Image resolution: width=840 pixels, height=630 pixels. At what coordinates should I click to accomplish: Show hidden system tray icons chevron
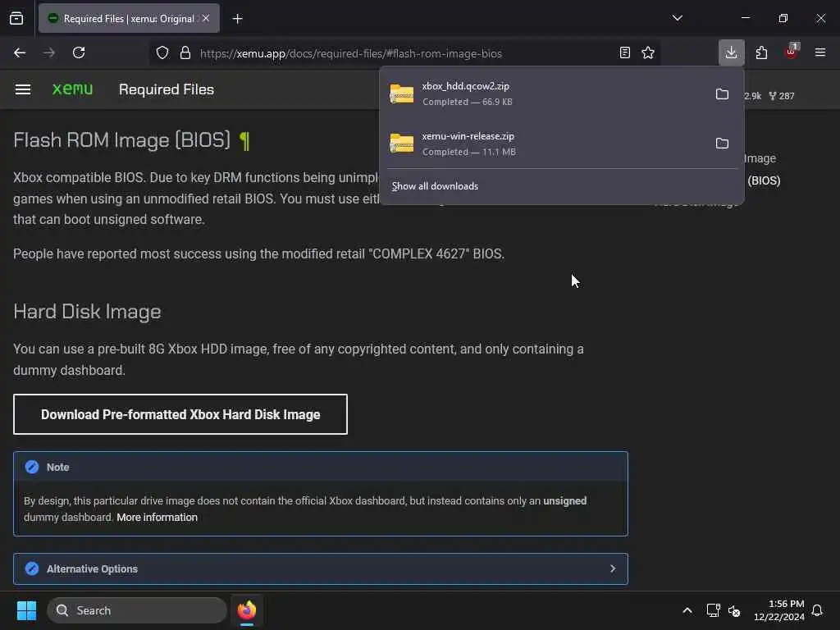click(x=687, y=610)
